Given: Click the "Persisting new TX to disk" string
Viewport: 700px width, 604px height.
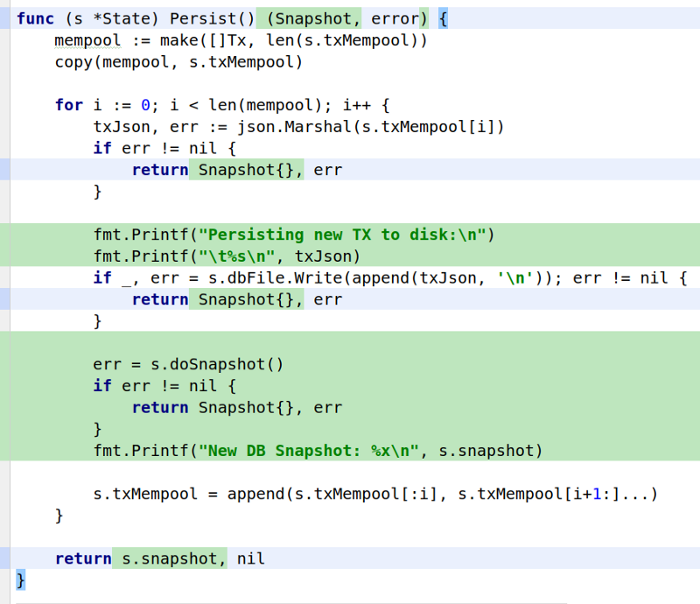Looking at the screenshot, I should 342,235.
